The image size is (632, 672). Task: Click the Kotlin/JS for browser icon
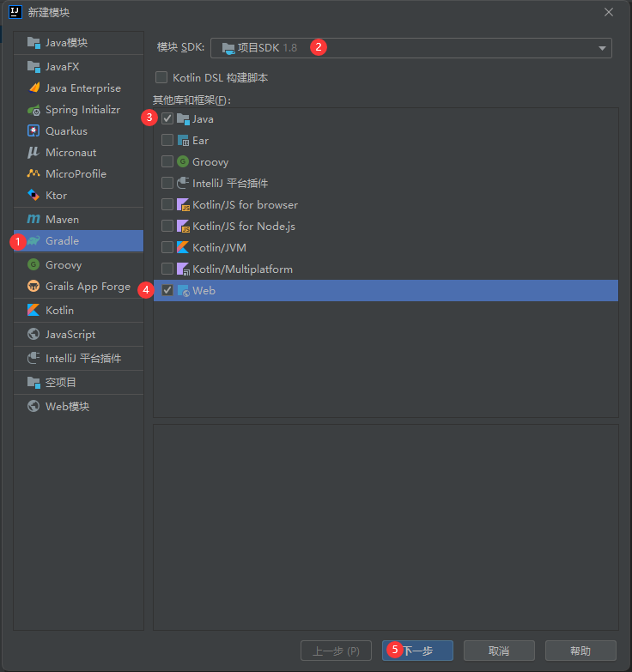tap(183, 205)
